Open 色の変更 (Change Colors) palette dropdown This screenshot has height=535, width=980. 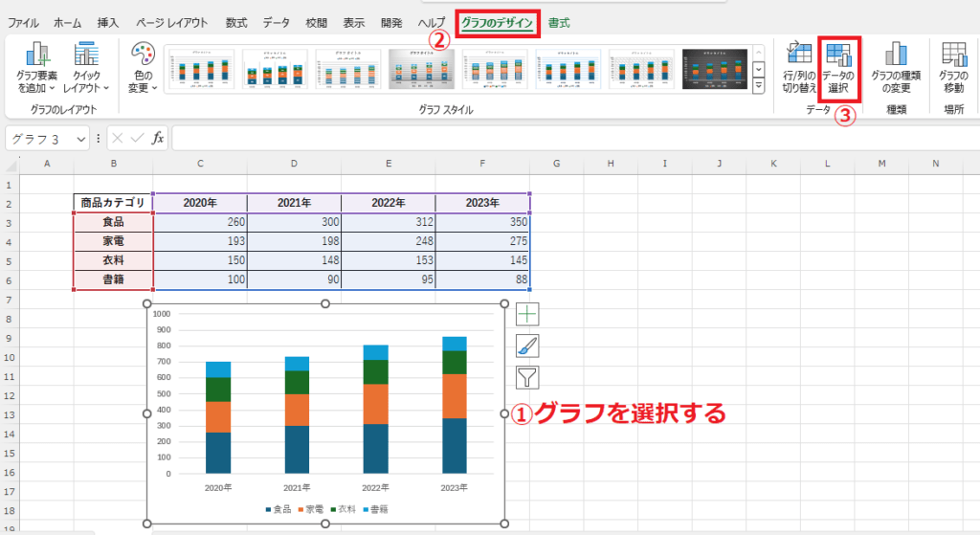(142, 67)
